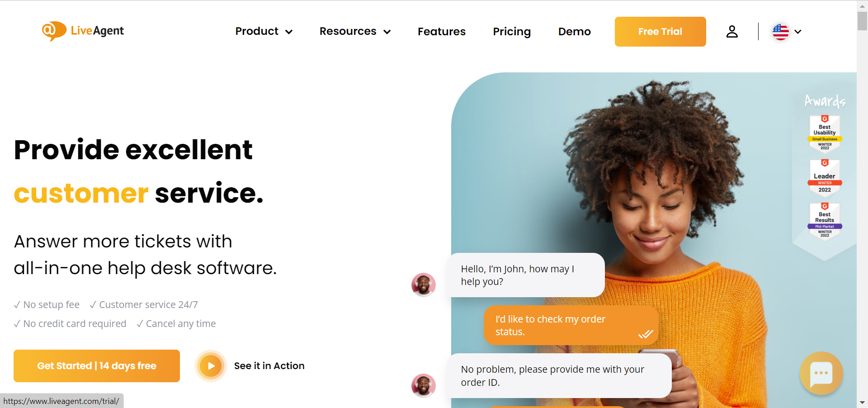Click the scrollbar down arrow
The width and height of the screenshot is (868, 408).
click(862, 403)
